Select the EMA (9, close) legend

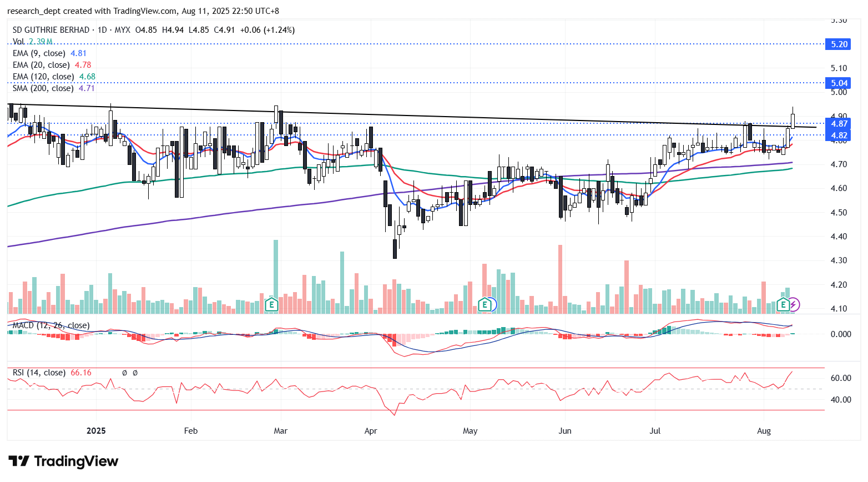pos(49,53)
